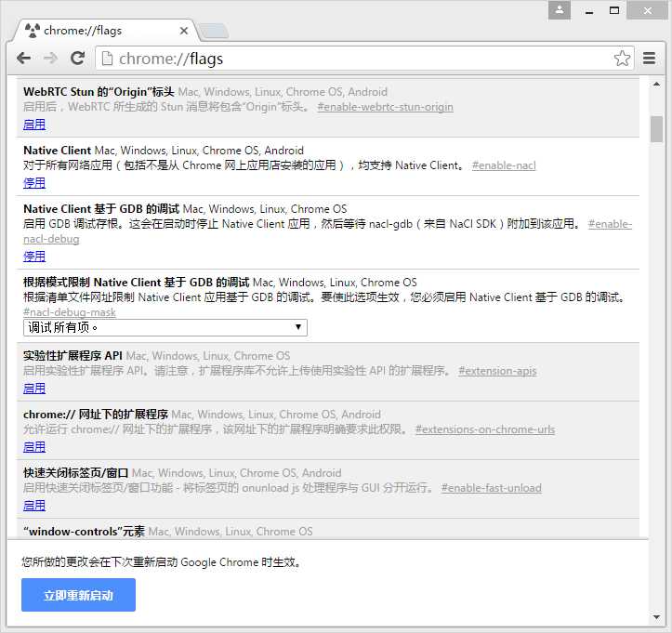Open the #nacl-debug-mask anchor link

[70, 312]
